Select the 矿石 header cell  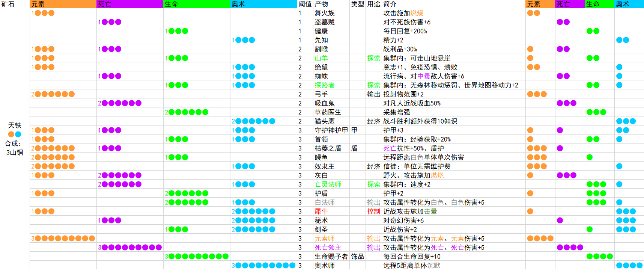pos(15,4)
